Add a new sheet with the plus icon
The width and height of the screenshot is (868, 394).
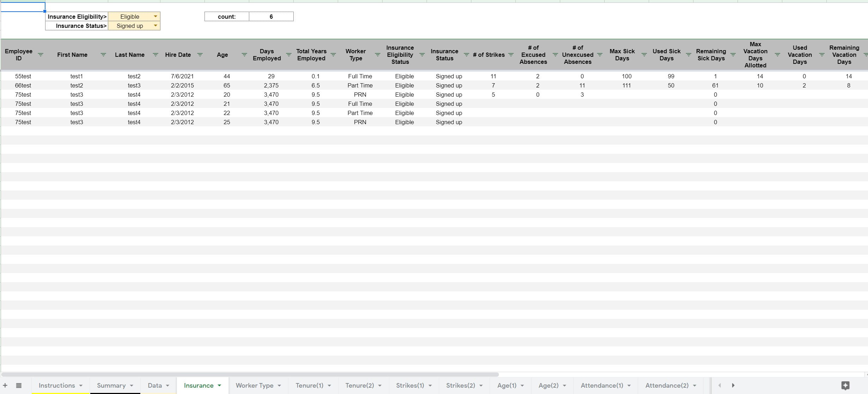pos(5,385)
